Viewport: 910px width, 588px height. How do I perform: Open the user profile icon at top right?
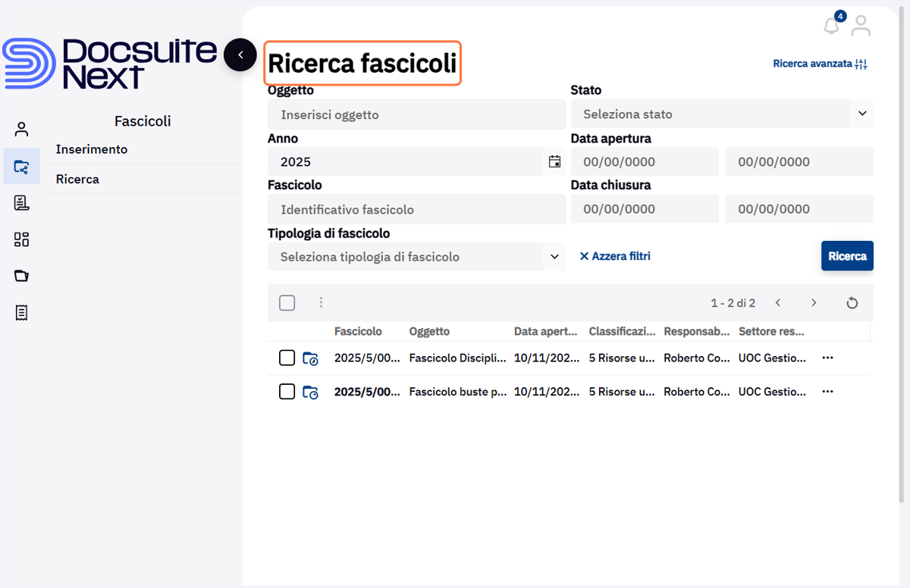point(861,26)
